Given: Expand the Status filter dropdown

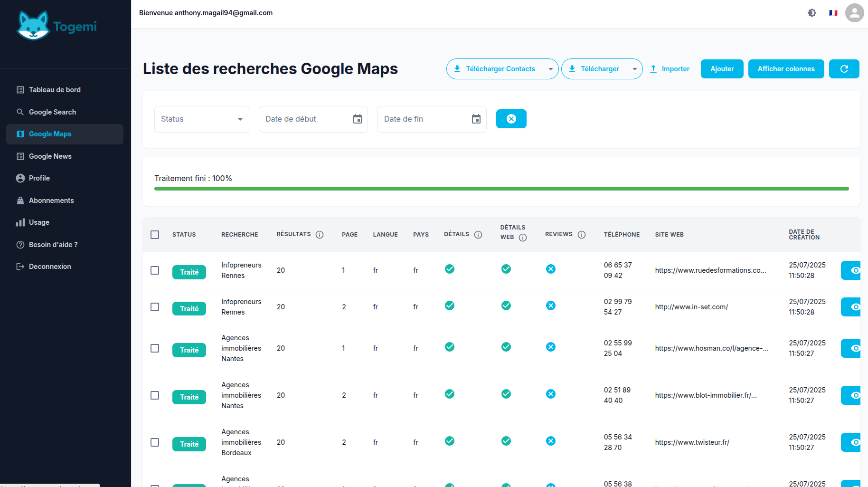Looking at the screenshot, I should pyautogui.click(x=202, y=119).
